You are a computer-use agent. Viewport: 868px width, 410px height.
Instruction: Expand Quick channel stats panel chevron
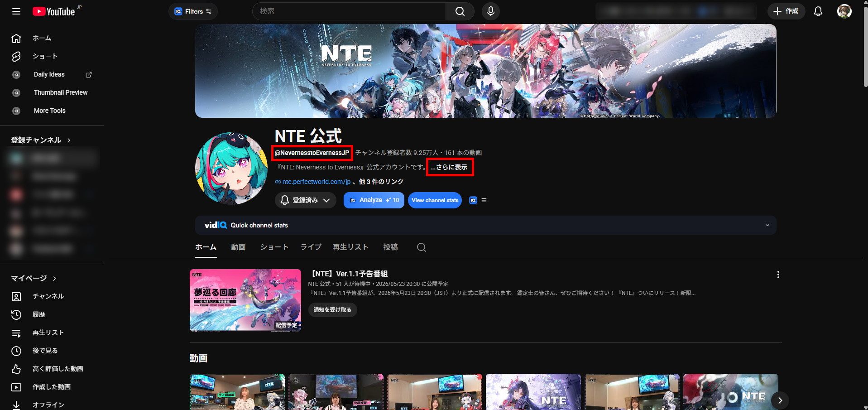point(767,225)
